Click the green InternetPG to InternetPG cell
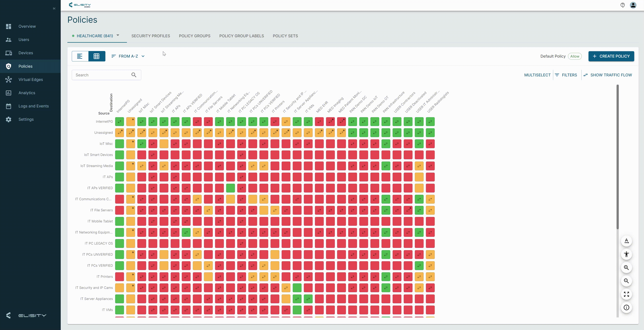The image size is (644, 330). click(x=120, y=122)
